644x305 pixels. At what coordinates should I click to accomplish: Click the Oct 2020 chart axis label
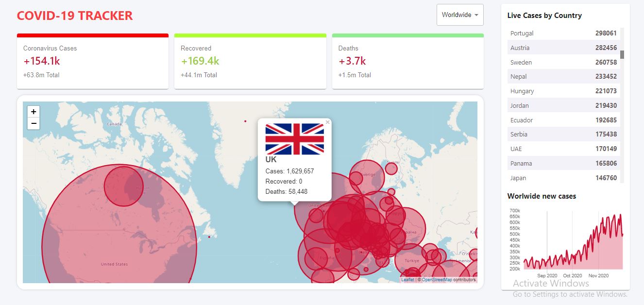click(573, 275)
